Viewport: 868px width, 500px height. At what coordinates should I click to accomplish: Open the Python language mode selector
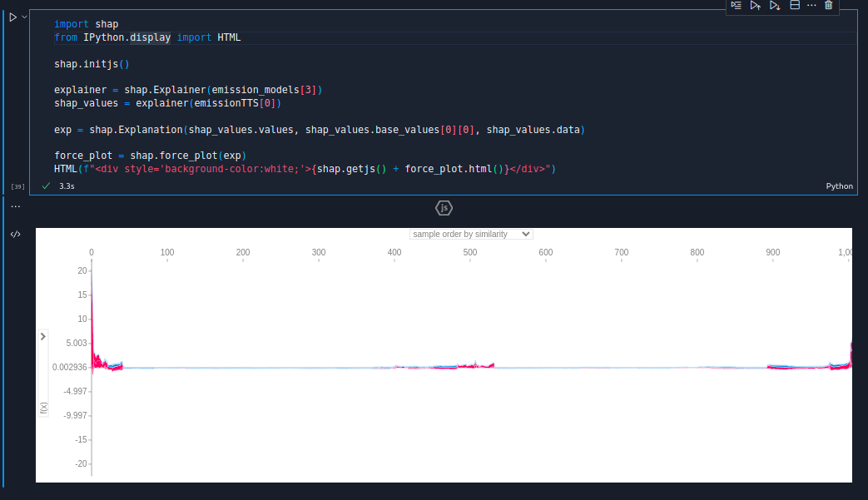(x=839, y=186)
